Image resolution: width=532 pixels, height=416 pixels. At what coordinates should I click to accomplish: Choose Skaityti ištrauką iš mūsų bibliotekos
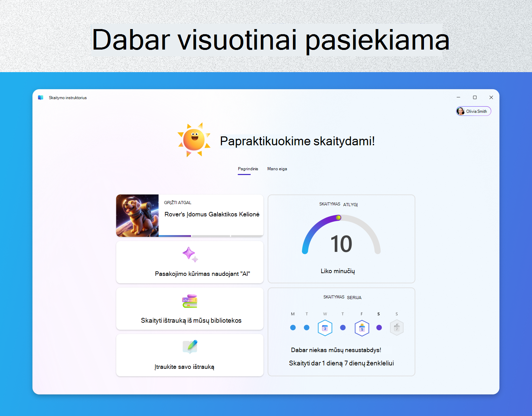[190, 309]
